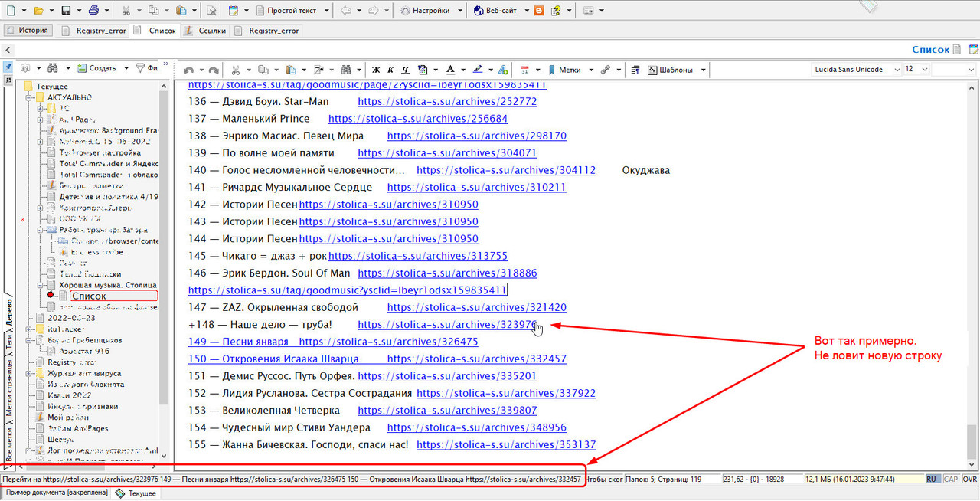Click the Undo arrow in editor toolbar
This screenshot has width=980, height=501.
tap(189, 70)
